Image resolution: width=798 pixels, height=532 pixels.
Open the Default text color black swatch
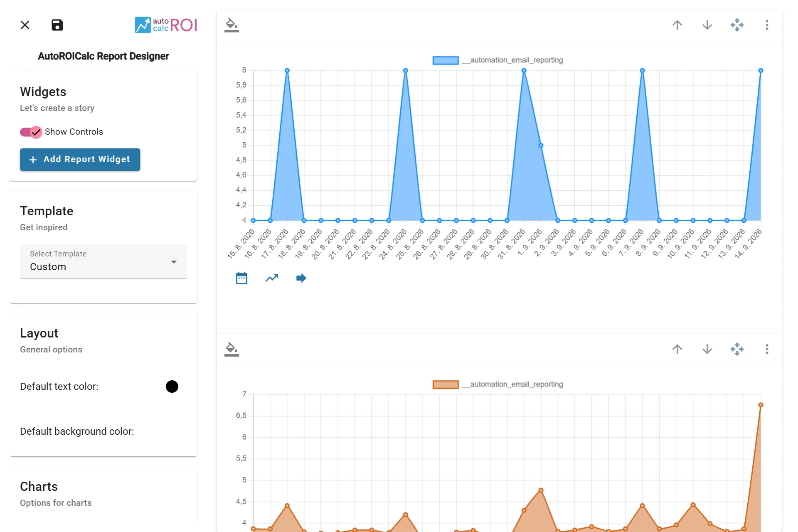[172, 387]
